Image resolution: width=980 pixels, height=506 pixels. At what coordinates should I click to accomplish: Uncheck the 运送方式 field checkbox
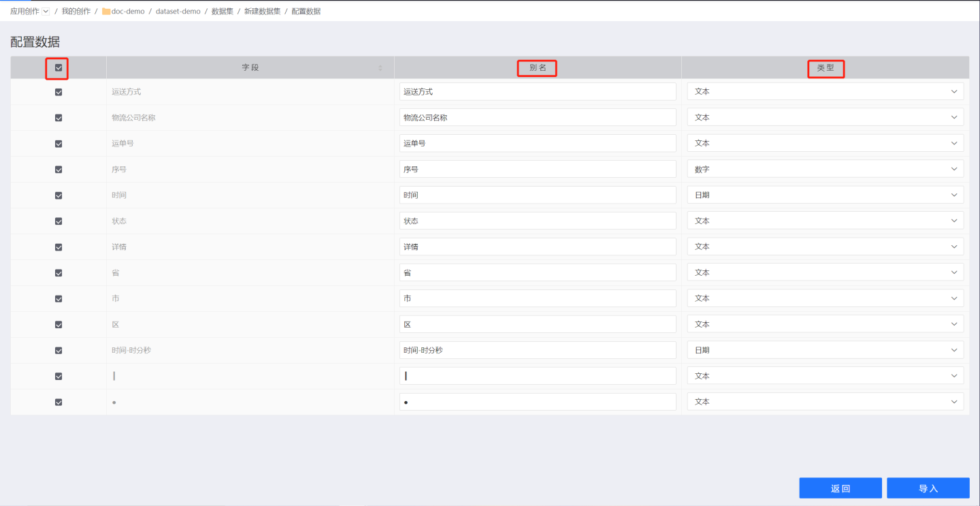point(59,92)
